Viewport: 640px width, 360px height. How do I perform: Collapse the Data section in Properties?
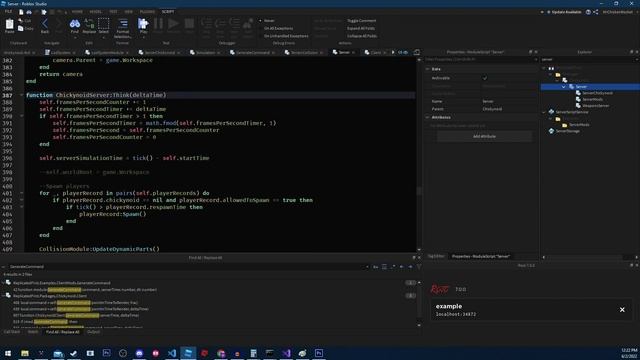427,69
